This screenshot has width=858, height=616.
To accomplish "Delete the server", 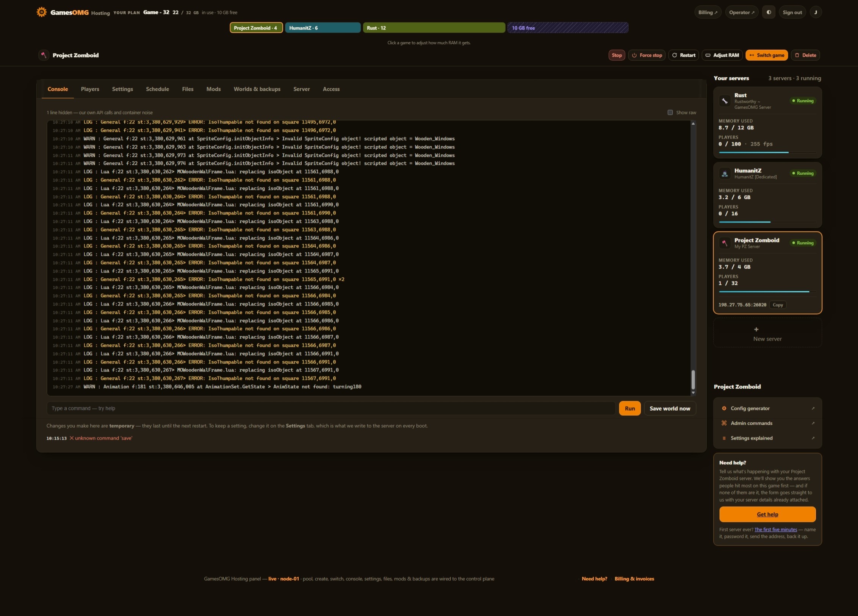I will pos(805,55).
